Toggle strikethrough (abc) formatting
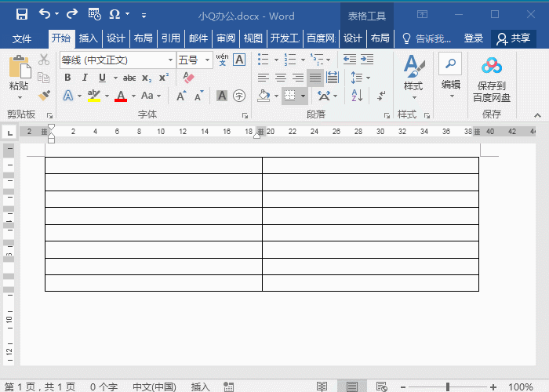The height and width of the screenshot is (392, 549). click(x=129, y=78)
